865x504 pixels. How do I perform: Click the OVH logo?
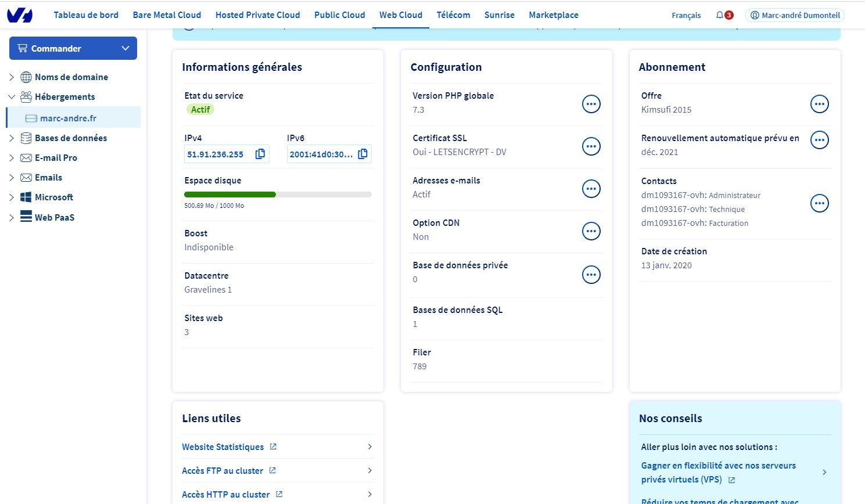coord(20,15)
